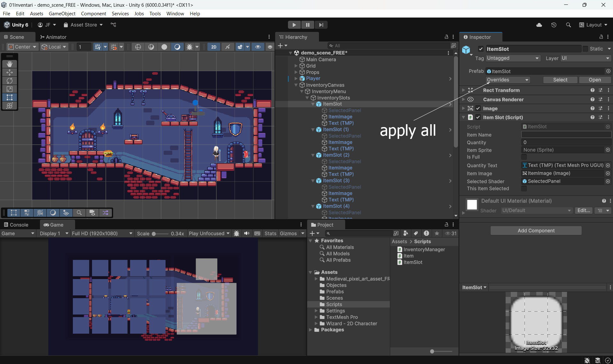The height and width of the screenshot is (364, 613).
Task: Adjust the Game view Scale slider
Action: 154,234
